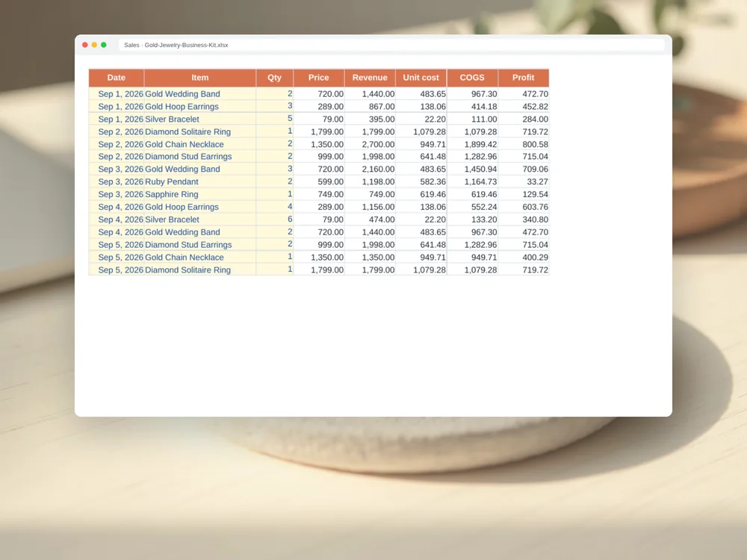Click the price value 599.00
The width and height of the screenshot is (747, 560).
[331, 181]
